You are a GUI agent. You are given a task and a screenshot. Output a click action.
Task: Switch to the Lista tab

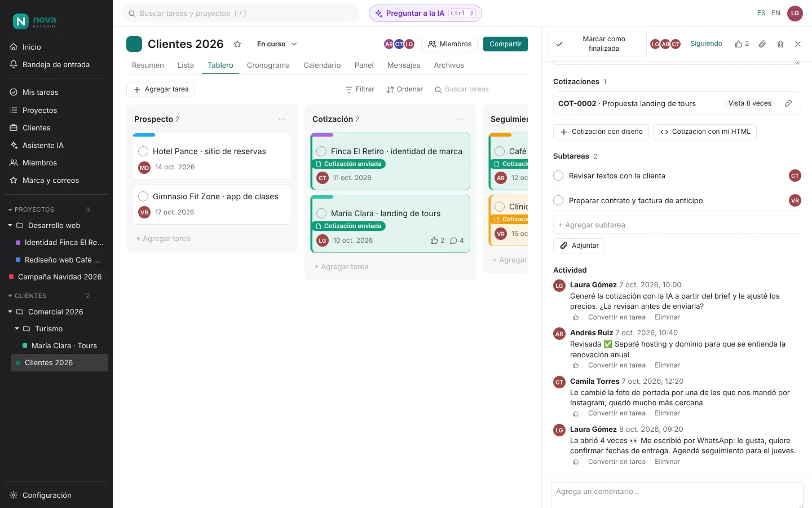[x=186, y=65]
